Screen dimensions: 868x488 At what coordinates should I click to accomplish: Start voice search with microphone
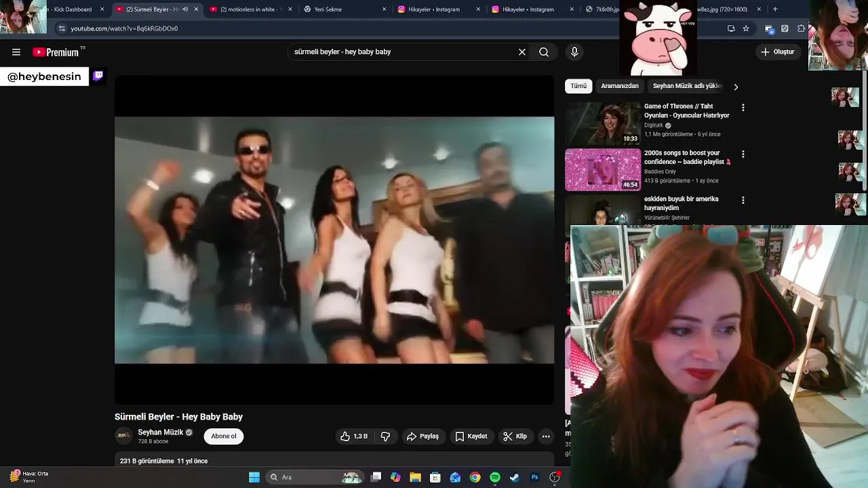coord(574,52)
